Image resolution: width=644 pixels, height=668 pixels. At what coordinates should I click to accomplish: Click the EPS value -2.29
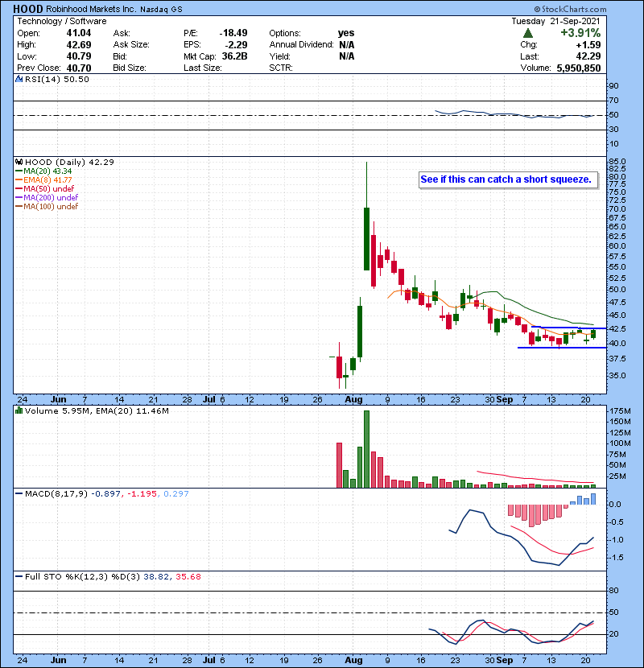click(236, 45)
